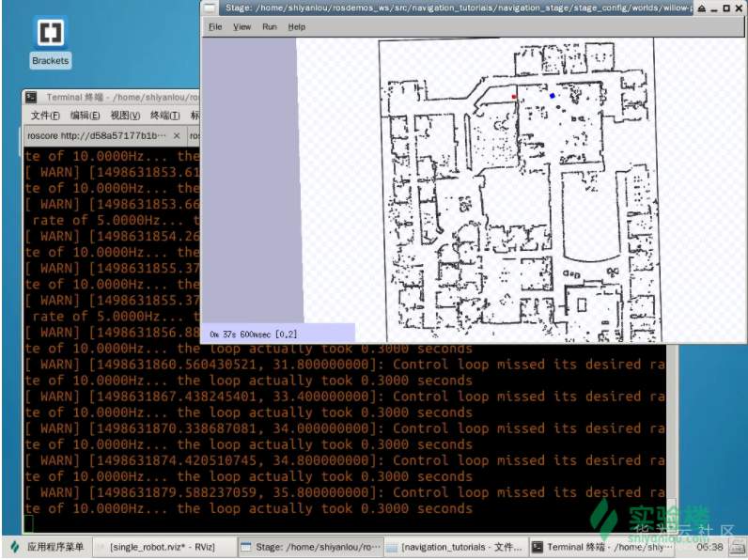This screenshot has height=560, width=748.
Task: Click the Terminal vertical scrollbar
Action: pos(672,438)
